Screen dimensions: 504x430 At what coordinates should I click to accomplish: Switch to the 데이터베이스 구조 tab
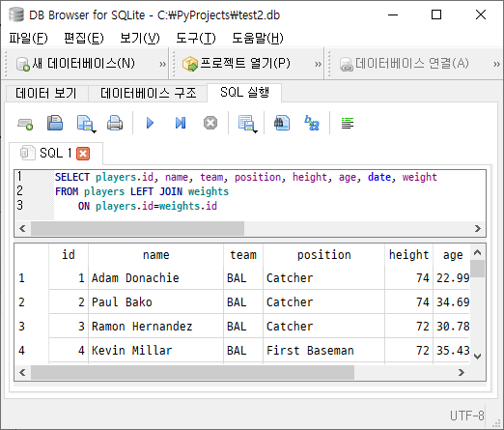148,94
